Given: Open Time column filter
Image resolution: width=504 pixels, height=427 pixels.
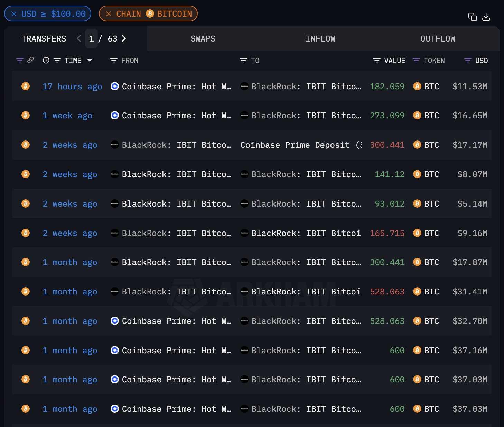Looking at the screenshot, I should coord(57,61).
